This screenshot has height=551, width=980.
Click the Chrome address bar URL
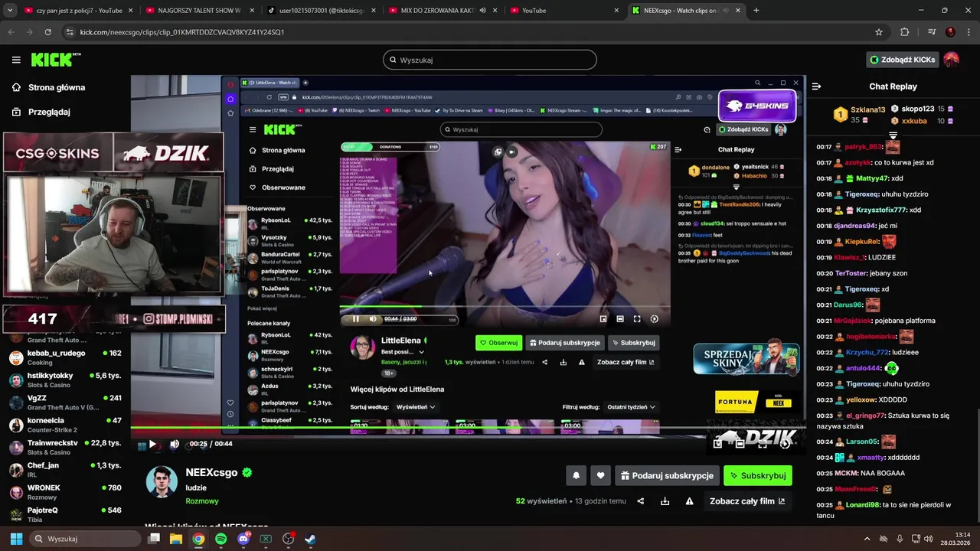click(182, 32)
